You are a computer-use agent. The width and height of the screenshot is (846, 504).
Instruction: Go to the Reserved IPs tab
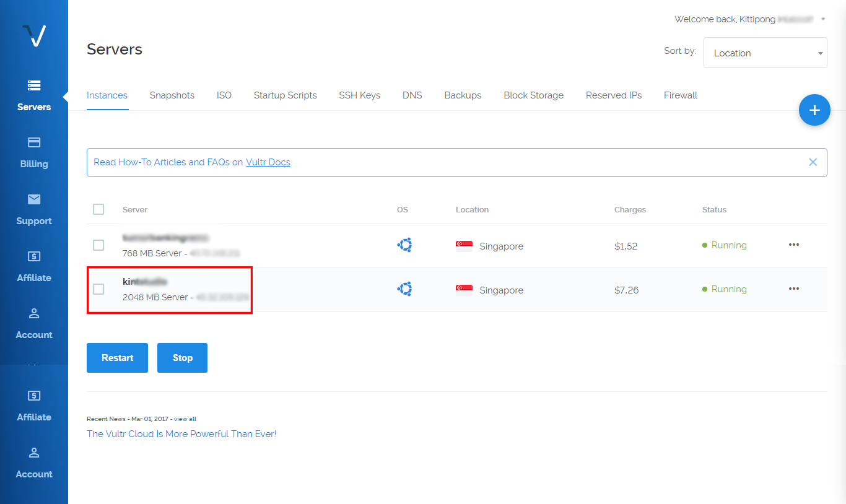click(x=614, y=95)
